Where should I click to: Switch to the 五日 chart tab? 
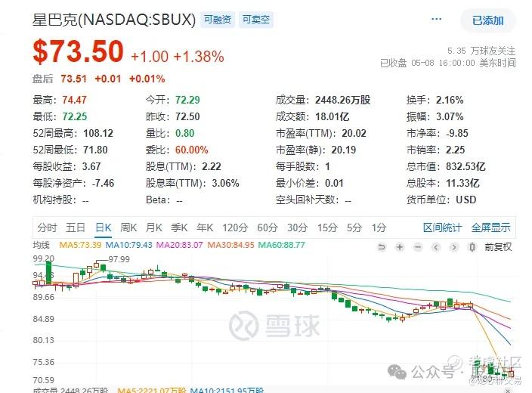(76, 227)
